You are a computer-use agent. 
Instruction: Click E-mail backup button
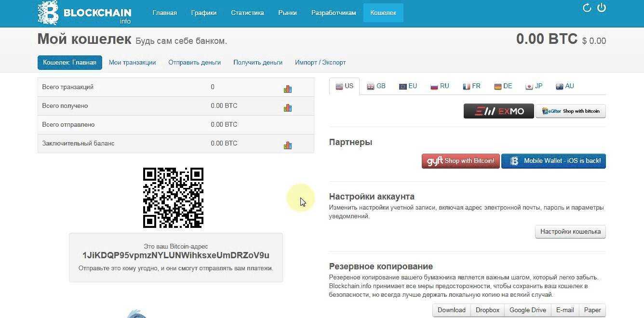pos(565,310)
